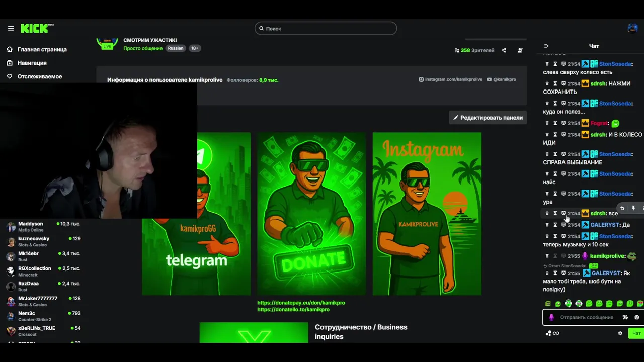
Task: Click the Russian language tag
Action: tap(176, 48)
